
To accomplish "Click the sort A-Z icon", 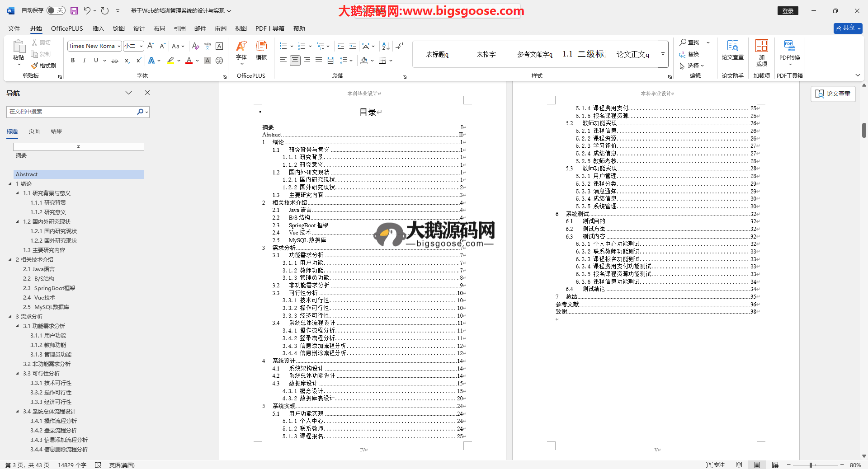I will tap(386, 46).
